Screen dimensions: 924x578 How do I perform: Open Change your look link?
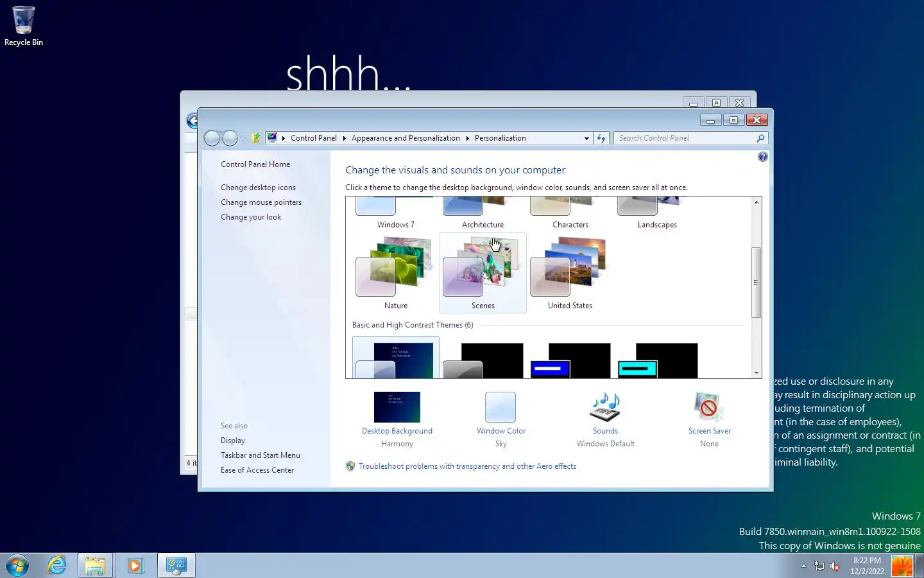point(251,217)
